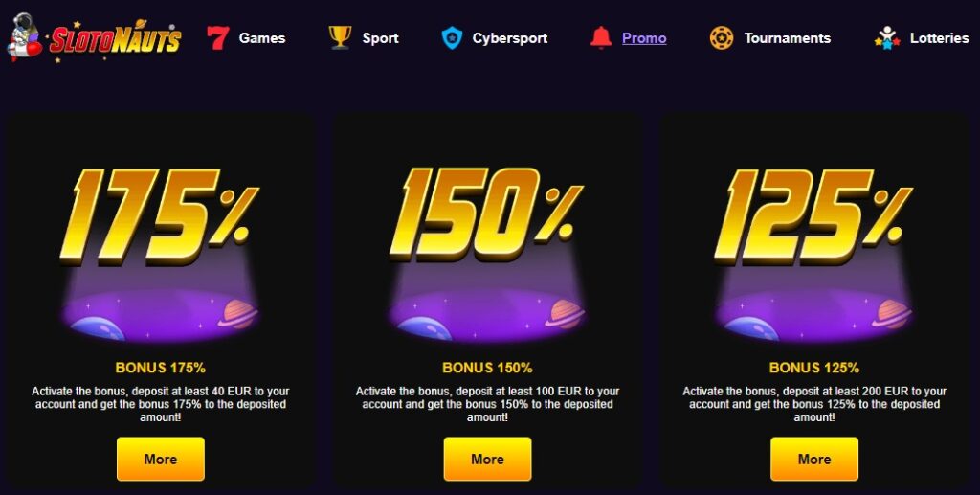This screenshot has height=495, width=980.
Task: Go to the Sport section
Action: coord(380,38)
